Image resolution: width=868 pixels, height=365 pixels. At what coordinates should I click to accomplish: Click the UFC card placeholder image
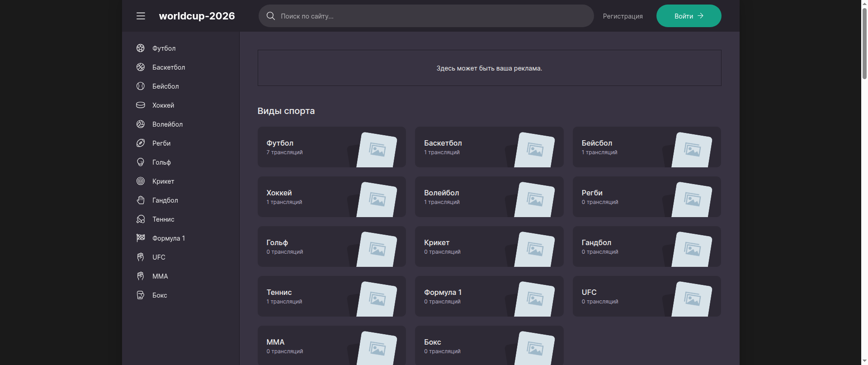[692, 299]
